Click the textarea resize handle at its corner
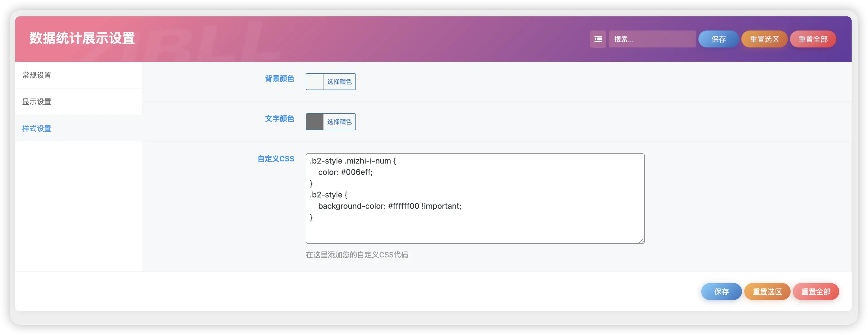The height and width of the screenshot is (335, 868). click(x=641, y=240)
